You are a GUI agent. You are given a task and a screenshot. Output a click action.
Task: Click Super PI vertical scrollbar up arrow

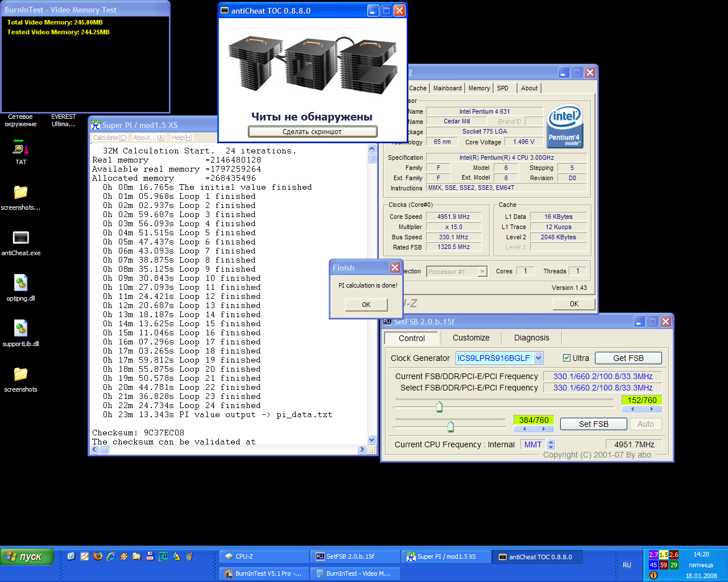(x=372, y=149)
